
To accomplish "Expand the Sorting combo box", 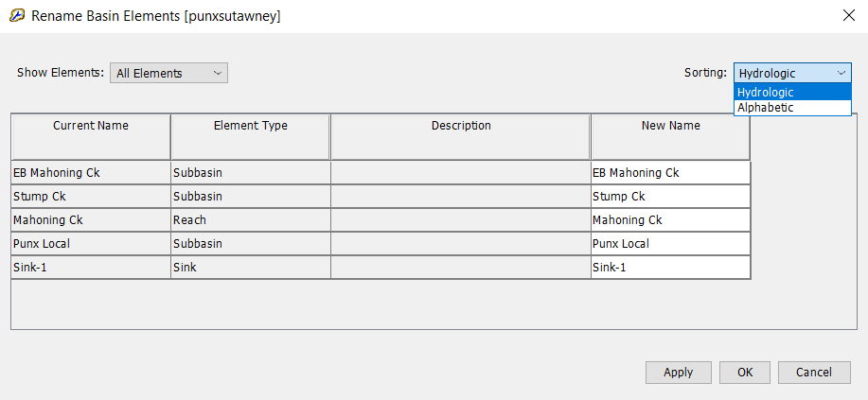I will pos(792,73).
